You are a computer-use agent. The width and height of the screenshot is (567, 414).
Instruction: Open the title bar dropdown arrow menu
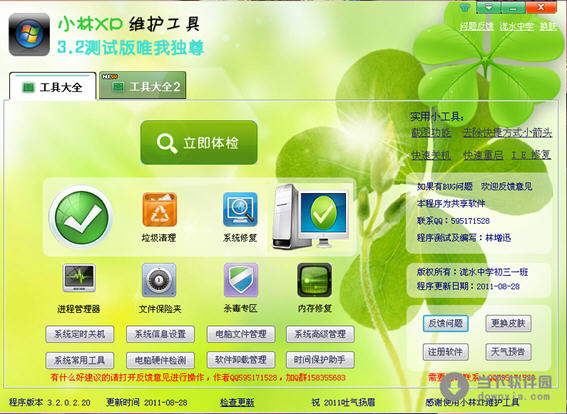point(489,7)
